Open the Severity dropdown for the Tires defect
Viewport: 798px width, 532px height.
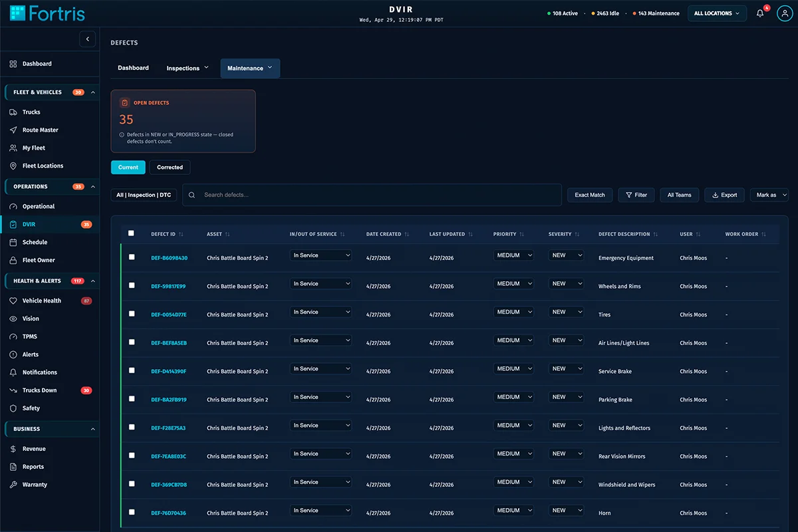click(x=566, y=312)
